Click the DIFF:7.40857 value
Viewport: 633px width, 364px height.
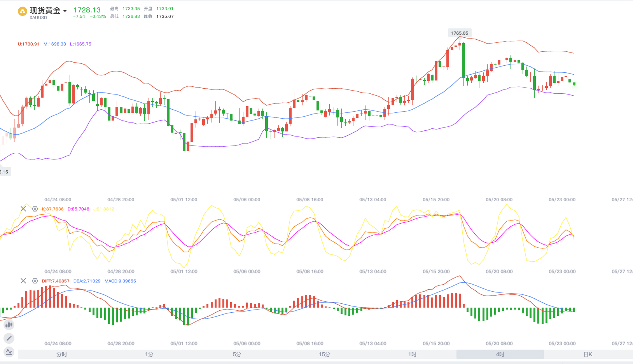(x=56, y=281)
